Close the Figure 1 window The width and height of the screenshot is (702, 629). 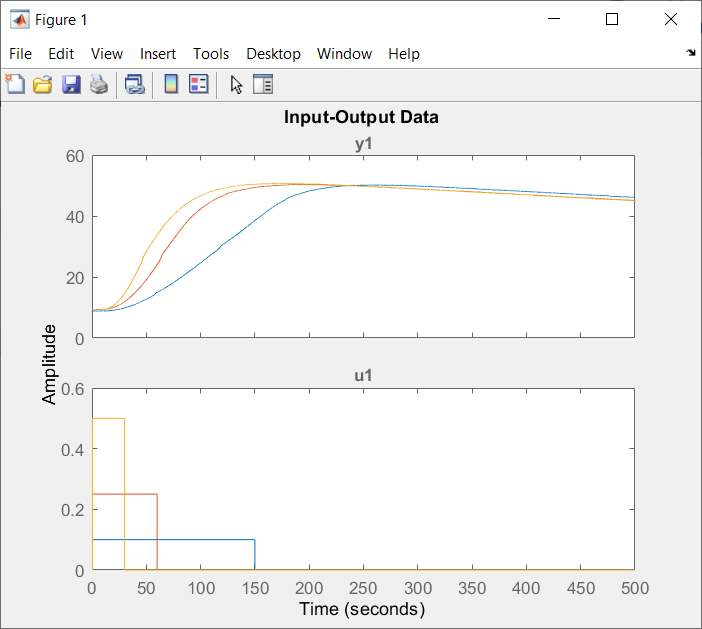(671, 19)
